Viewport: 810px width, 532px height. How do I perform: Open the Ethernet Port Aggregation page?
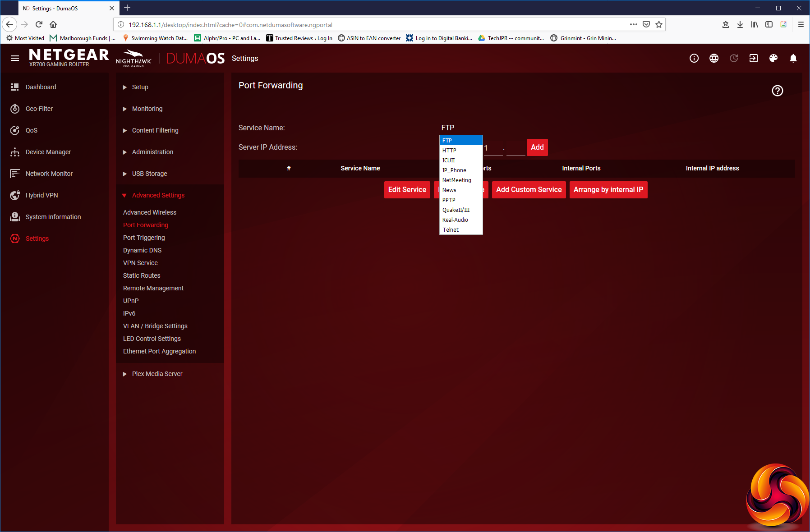(x=159, y=351)
